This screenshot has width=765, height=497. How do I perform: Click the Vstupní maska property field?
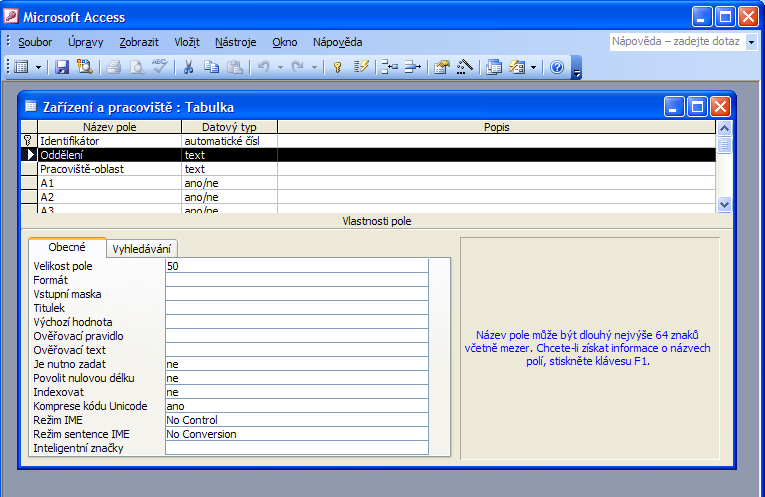pyautogui.click(x=297, y=294)
